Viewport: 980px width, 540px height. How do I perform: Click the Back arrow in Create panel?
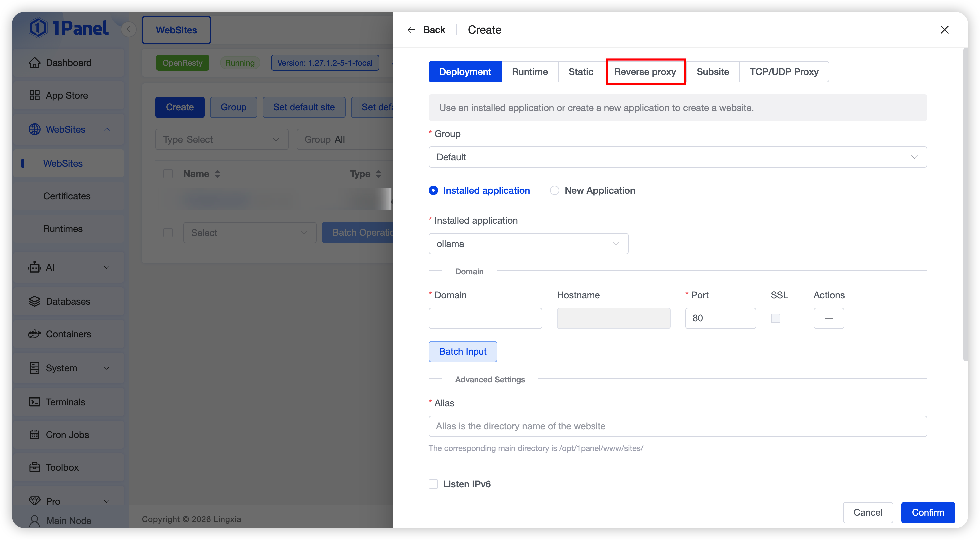[411, 30]
